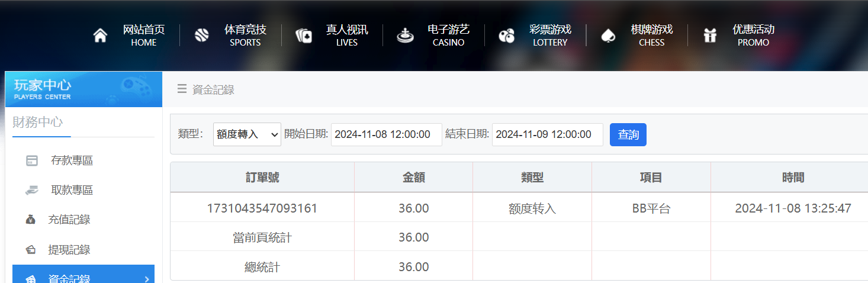Viewport: 868px width, 283px height.
Task: Expand the 資金記錄 sidebar chevron arrow
Action: (147, 279)
